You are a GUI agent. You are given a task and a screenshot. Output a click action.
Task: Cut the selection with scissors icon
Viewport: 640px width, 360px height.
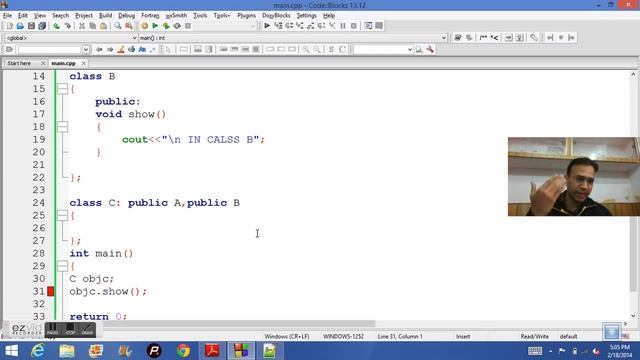pos(82,26)
